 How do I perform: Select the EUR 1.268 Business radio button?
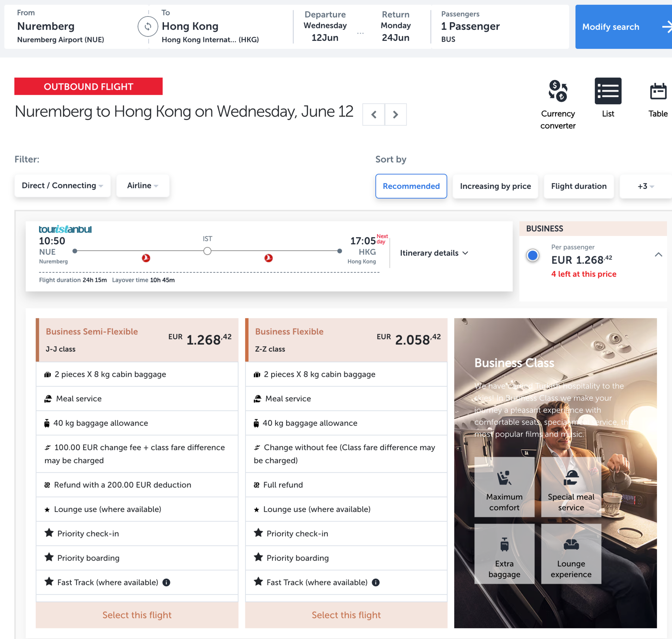[x=533, y=255]
